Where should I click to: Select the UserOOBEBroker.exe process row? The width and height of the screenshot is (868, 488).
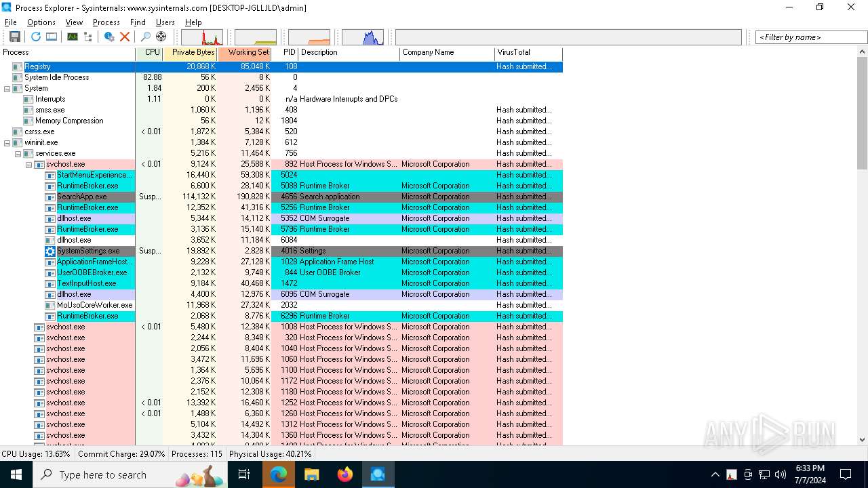pyautogui.click(x=281, y=272)
